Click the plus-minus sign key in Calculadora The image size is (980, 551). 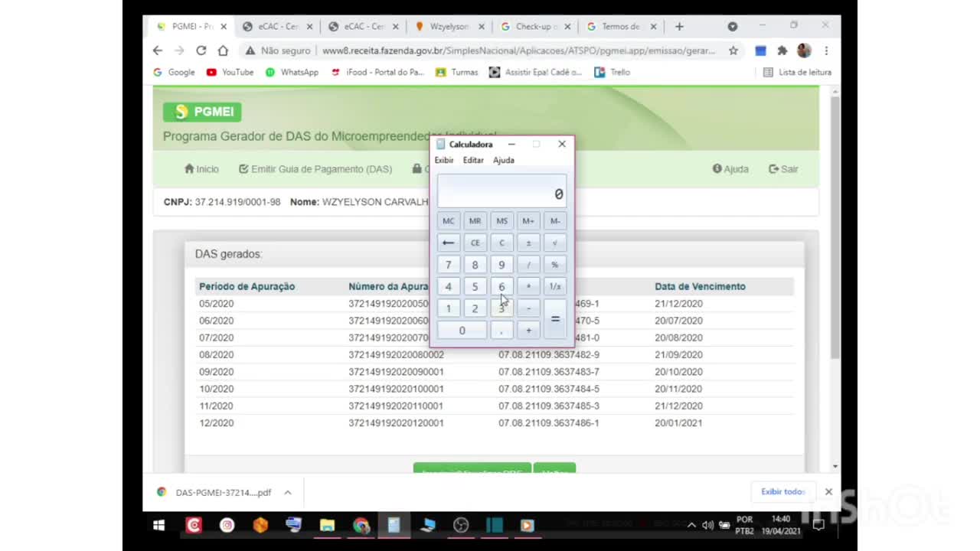coord(528,243)
